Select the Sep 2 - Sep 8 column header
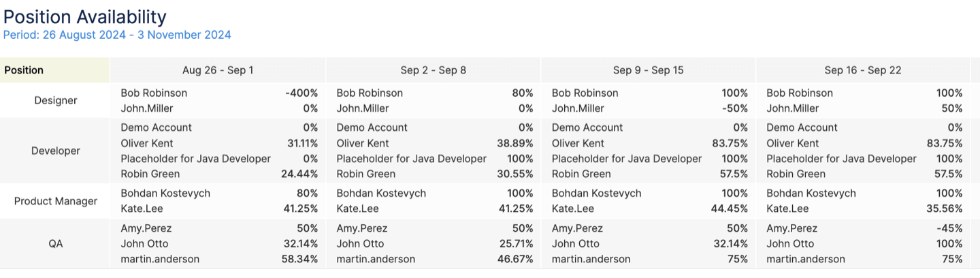The height and width of the screenshot is (278, 980). pyautogui.click(x=433, y=70)
